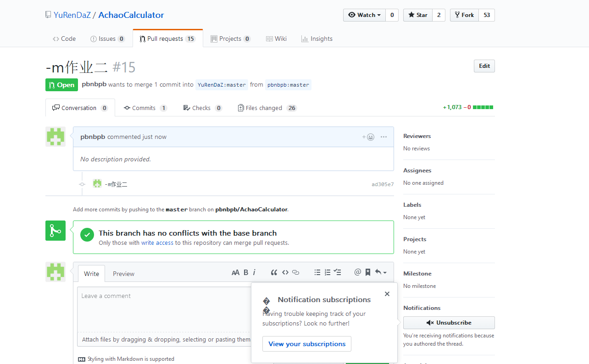Add a numbered list in comment
The width and height of the screenshot is (589, 364).
328,272
